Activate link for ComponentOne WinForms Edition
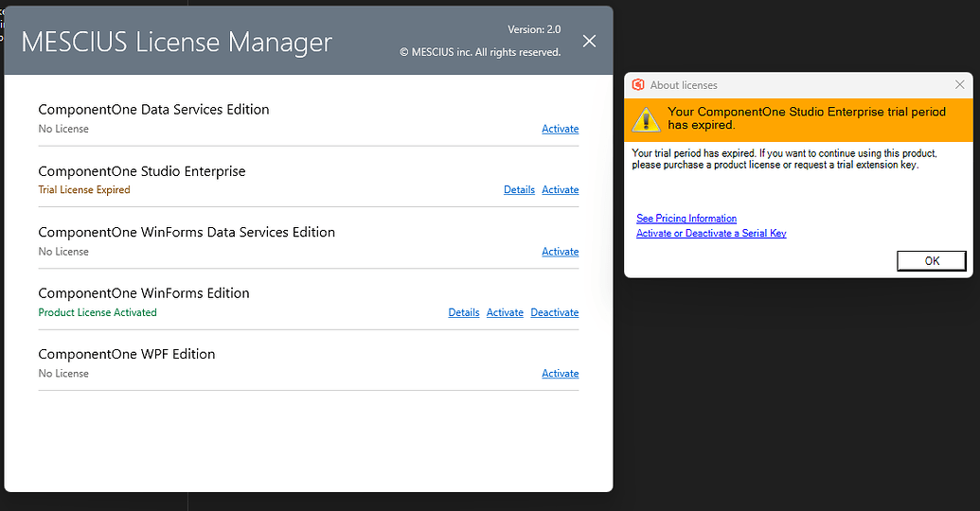 (505, 312)
